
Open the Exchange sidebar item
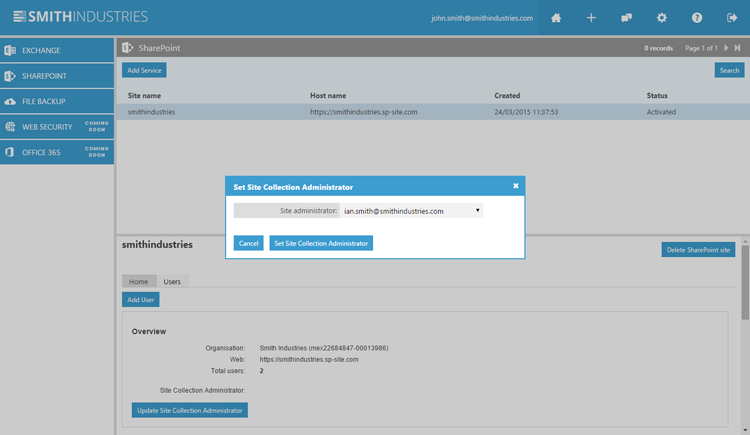(x=57, y=50)
